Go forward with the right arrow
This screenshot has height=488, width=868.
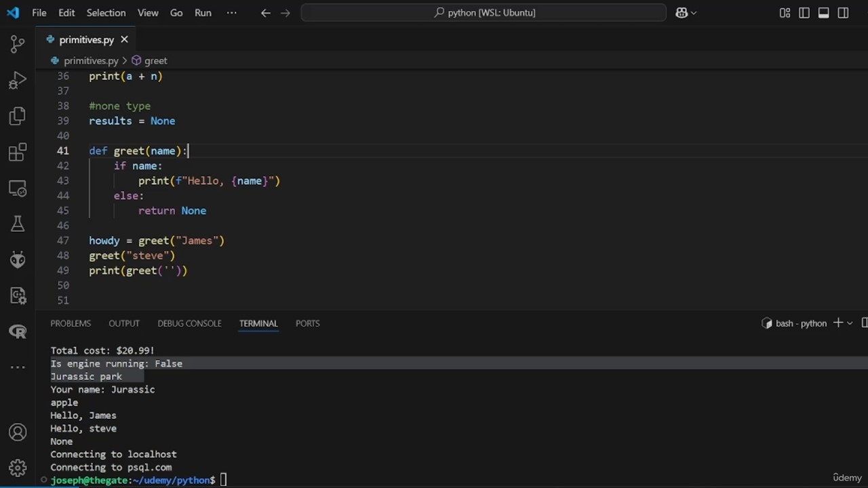(285, 12)
